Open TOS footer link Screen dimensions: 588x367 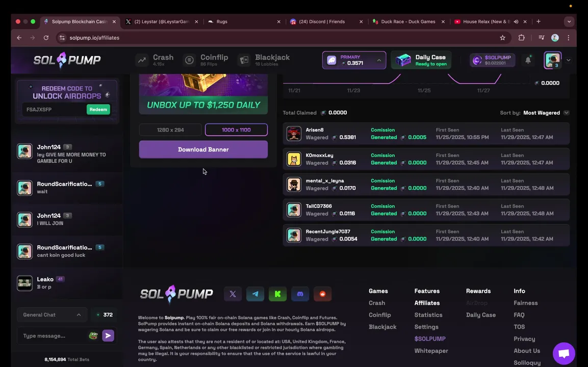(519, 327)
